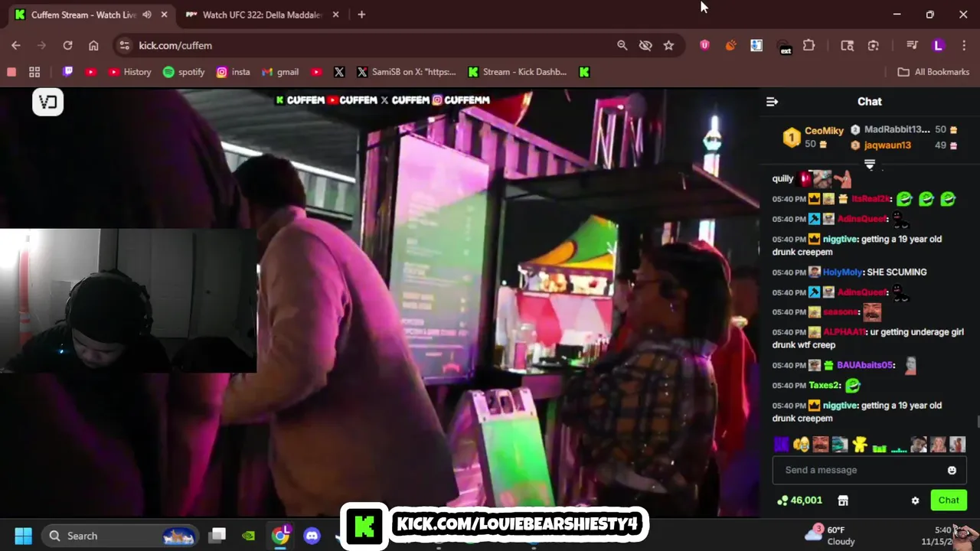Viewport: 980px width, 551px height.
Task: Mute the Cuffem Stream tab audio
Action: (x=147, y=15)
